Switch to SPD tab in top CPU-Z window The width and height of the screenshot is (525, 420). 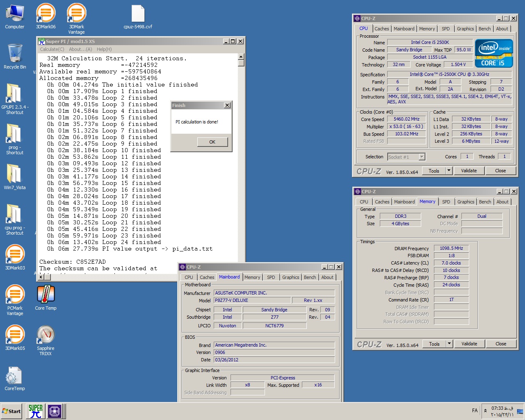click(446, 29)
